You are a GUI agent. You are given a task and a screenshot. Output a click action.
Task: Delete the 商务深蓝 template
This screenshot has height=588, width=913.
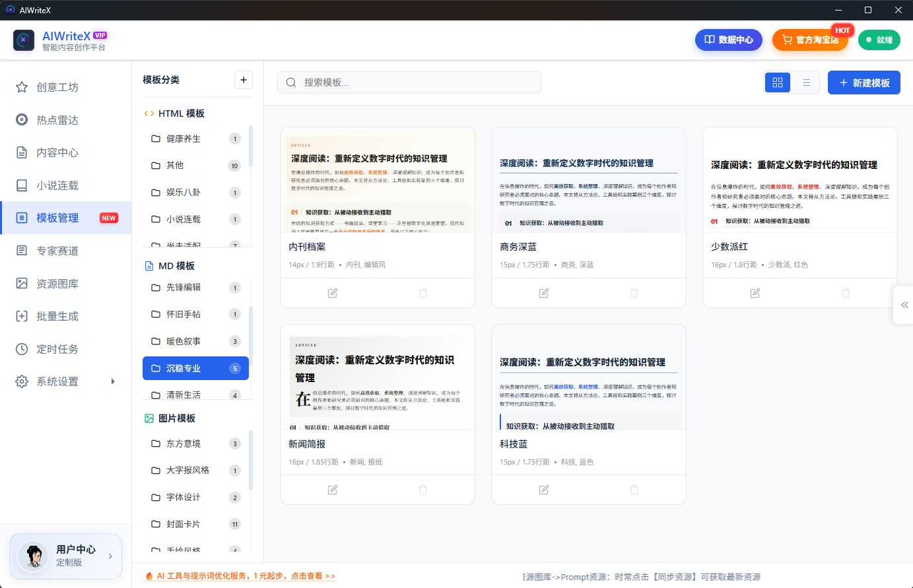(x=634, y=293)
